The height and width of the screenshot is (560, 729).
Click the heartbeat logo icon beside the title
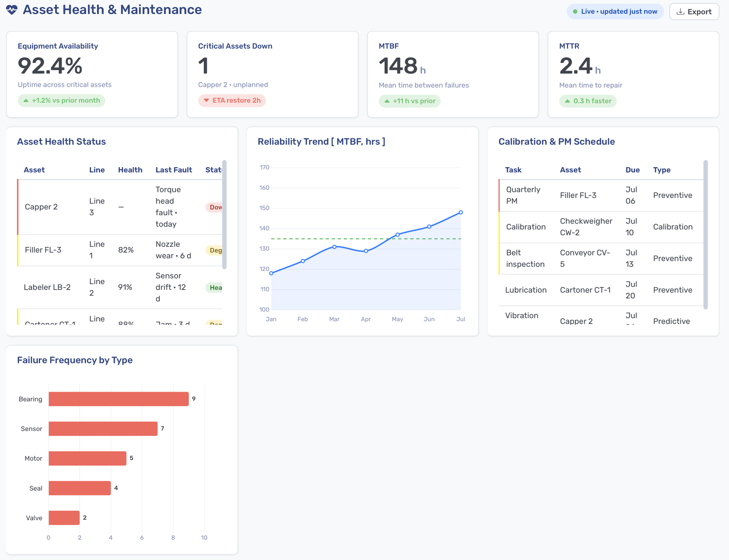(x=12, y=10)
